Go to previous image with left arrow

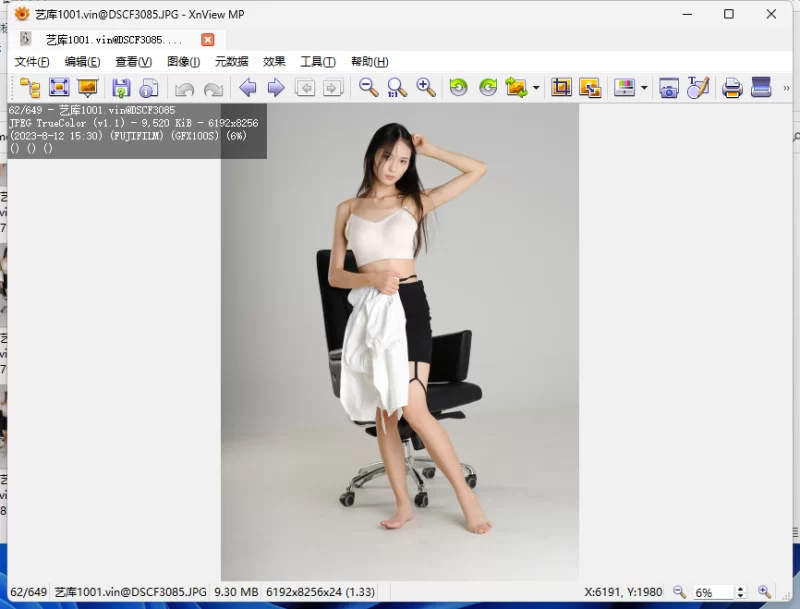[x=247, y=88]
